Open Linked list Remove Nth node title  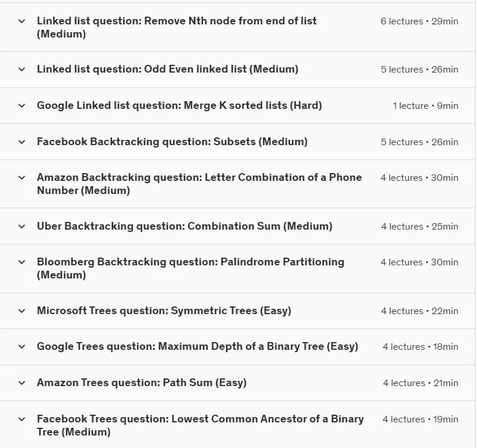tap(177, 27)
